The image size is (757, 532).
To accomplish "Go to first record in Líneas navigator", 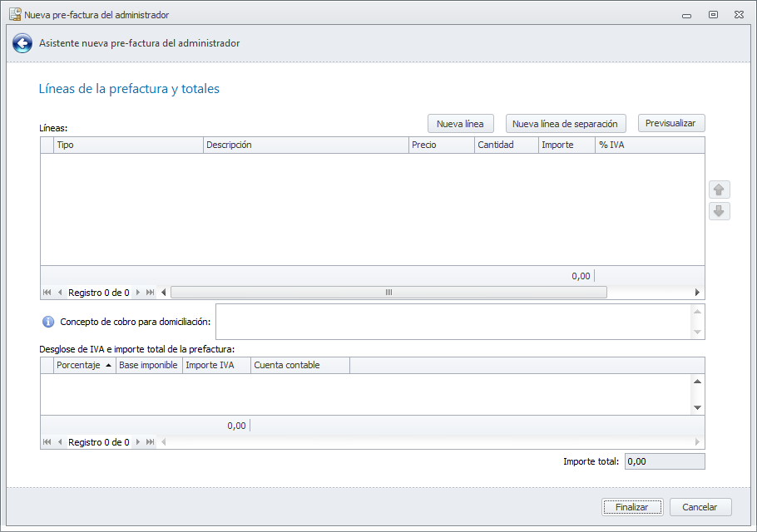I will (x=47, y=293).
